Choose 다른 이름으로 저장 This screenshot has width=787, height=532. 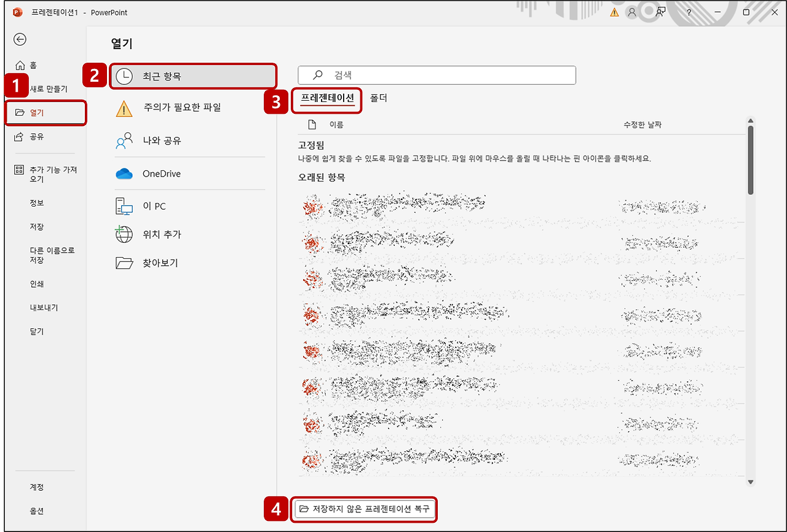[52, 255]
